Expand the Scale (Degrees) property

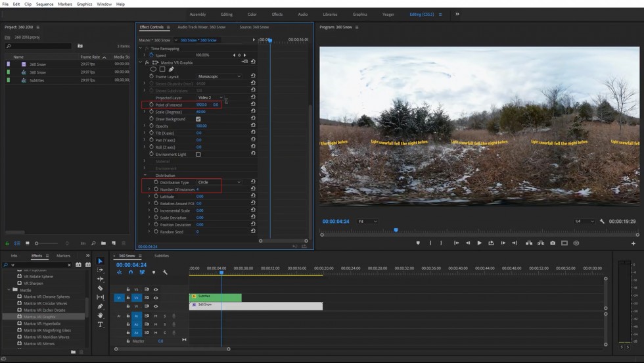[x=145, y=112]
